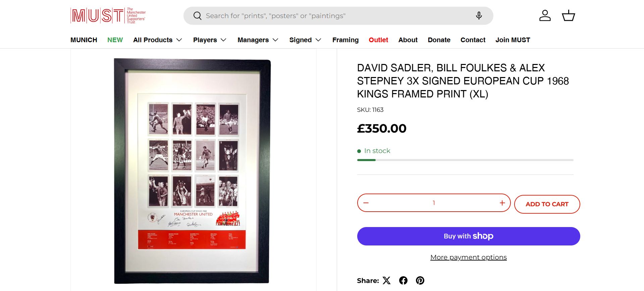Viewport: 644px width, 291px height.
Task: Open the account profile icon
Action: tap(545, 16)
